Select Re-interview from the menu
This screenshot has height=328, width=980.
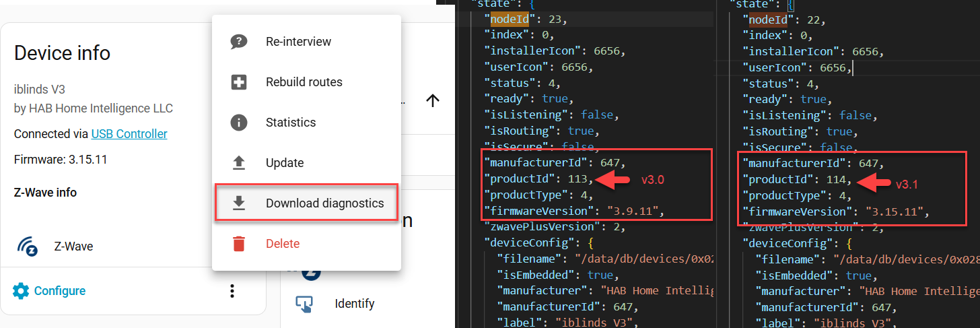point(307,42)
